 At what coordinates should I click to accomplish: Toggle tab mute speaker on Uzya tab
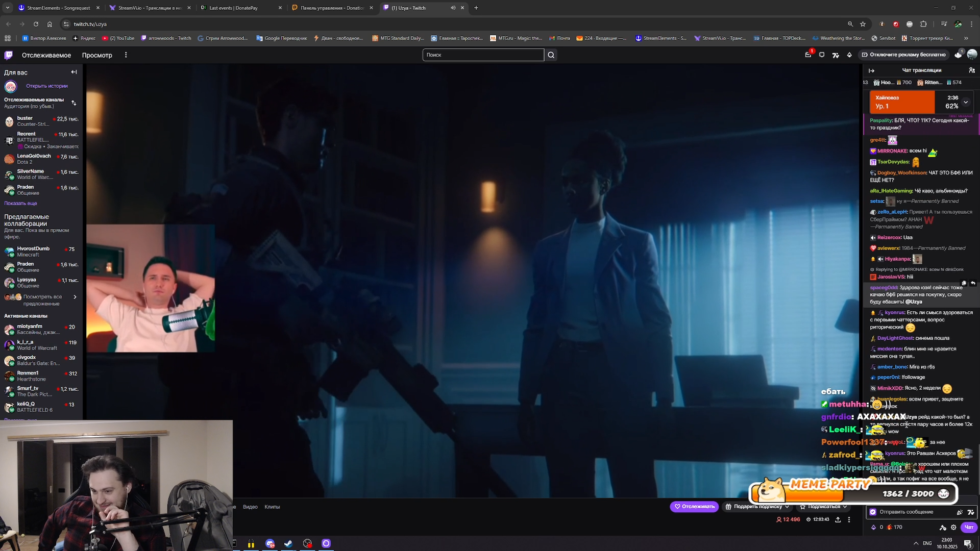click(x=453, y=8)
